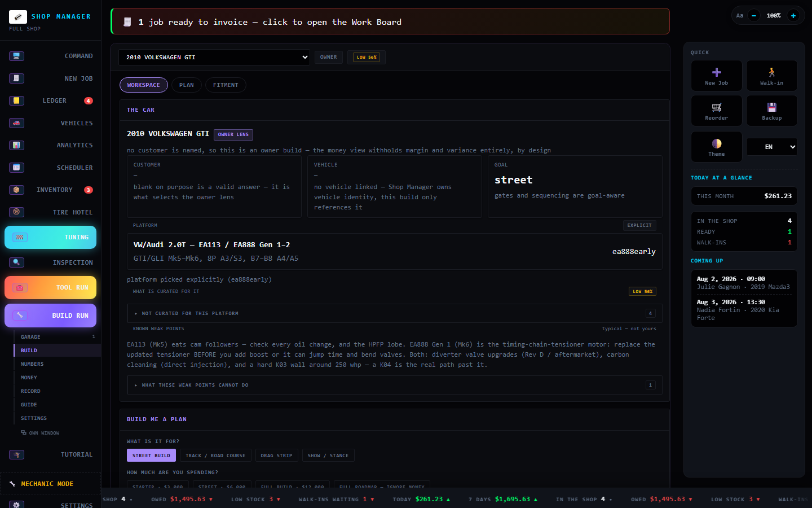Image resolution: width=812 pixels, height=508 pixels.
Task: Open the EN language dropdown
Action: tap(771, 147)
